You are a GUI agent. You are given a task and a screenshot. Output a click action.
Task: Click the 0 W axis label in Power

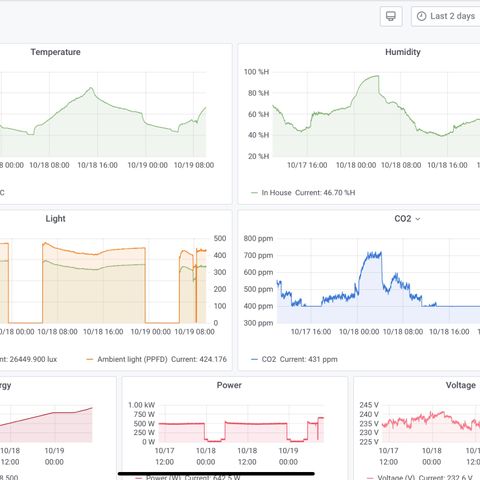(x=148, y=442)
